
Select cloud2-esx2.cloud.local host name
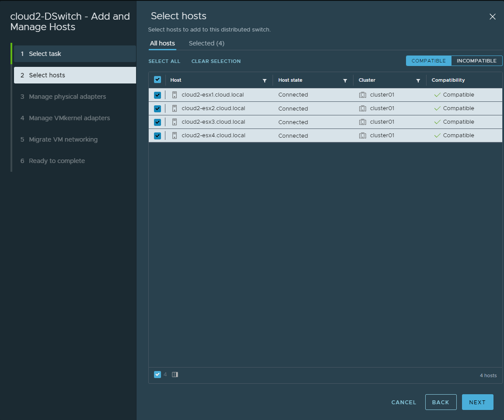[x=213, y=108]
